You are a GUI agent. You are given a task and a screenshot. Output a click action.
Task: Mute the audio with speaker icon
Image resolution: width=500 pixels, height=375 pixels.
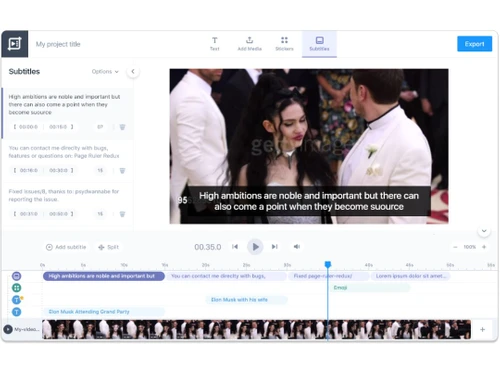(297, 247)
